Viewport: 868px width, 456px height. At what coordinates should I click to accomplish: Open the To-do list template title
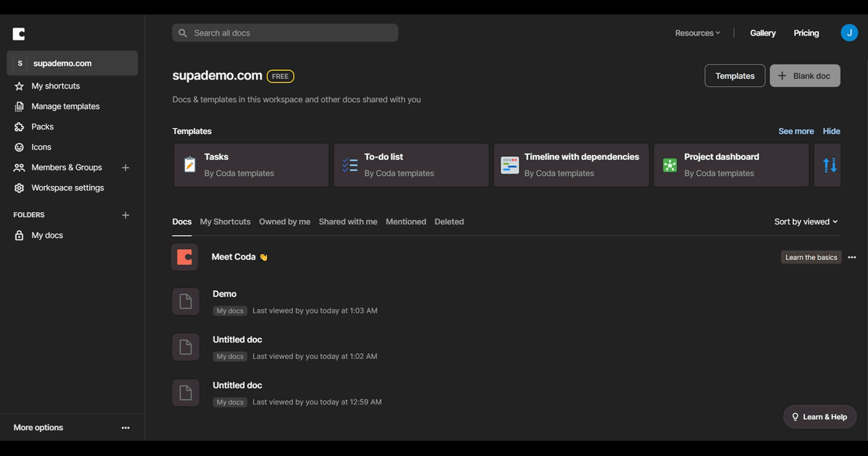[383, 156]
